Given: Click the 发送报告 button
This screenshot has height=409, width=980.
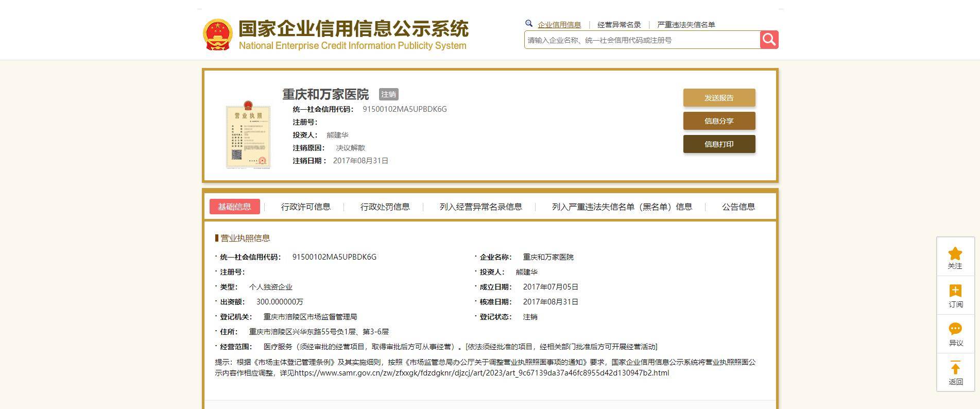Looking at the screenshot, I should (x=719, y=97).
